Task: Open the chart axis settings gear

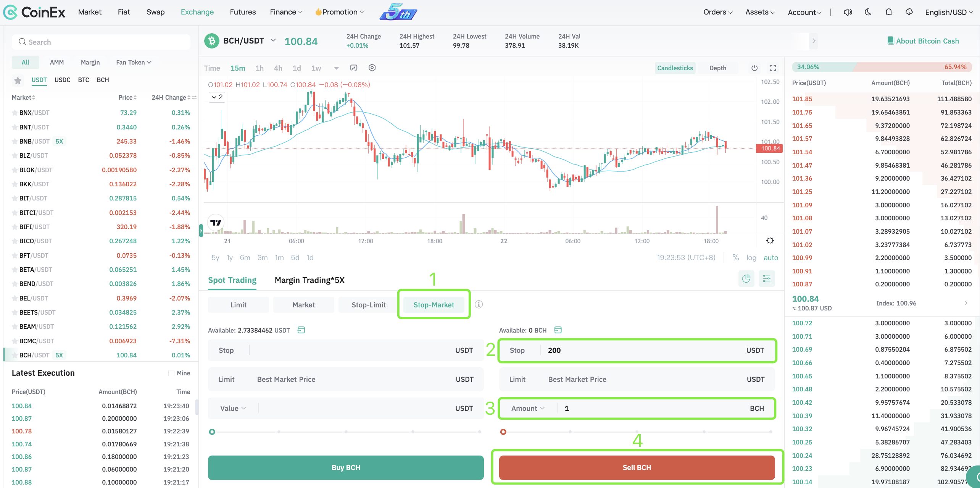Action: (770, 241)
